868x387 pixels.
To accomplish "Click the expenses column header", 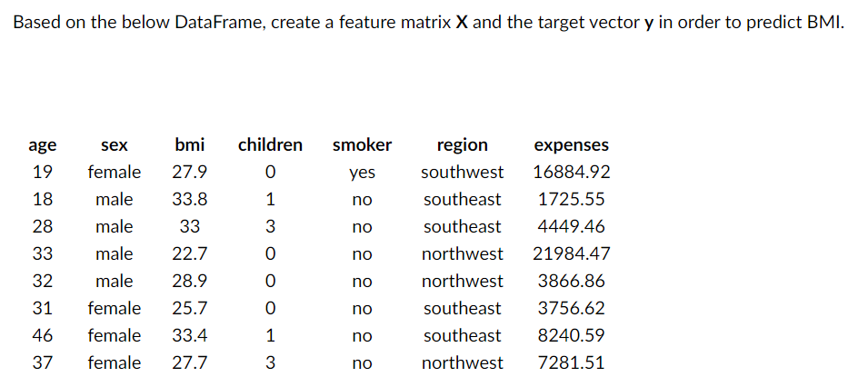I will 572,145.
